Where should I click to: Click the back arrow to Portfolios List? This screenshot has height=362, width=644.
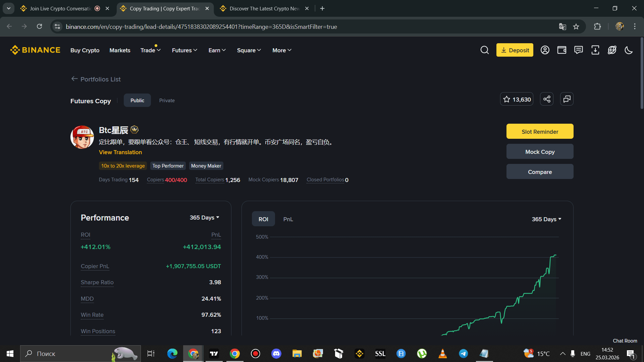[x=74, y=79]
